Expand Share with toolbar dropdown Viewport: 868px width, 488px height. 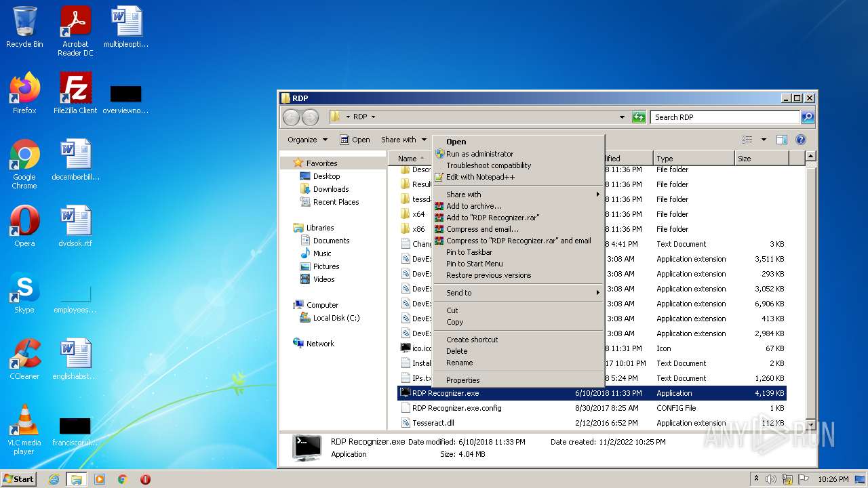pyautogui.click(x=403, y=140)
